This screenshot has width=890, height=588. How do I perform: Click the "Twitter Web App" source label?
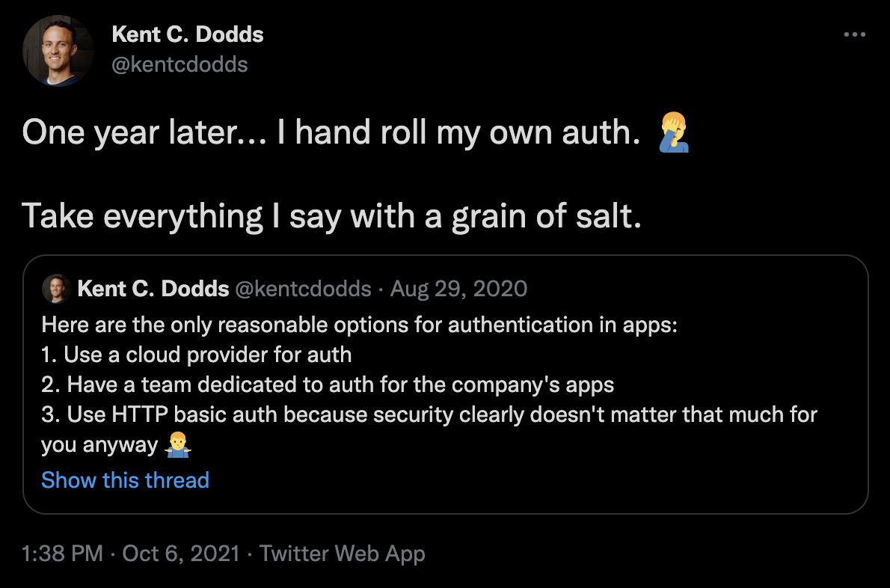point(343,554)
